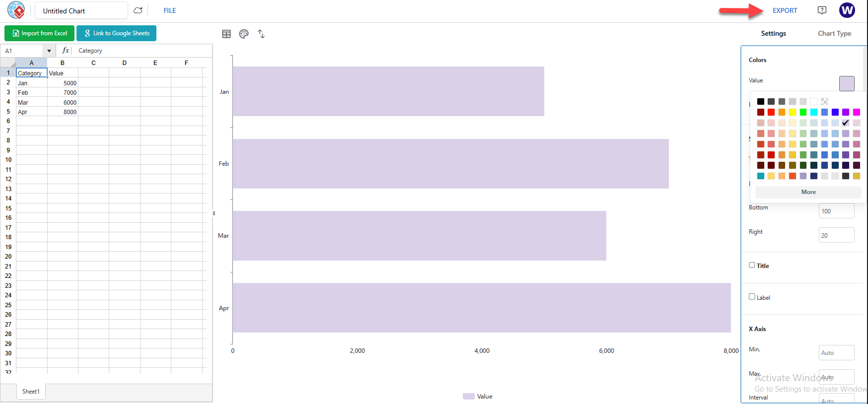Click the color palette icon above the chart
The width and height of the screenshot is (868, 404).
(244, 33)
